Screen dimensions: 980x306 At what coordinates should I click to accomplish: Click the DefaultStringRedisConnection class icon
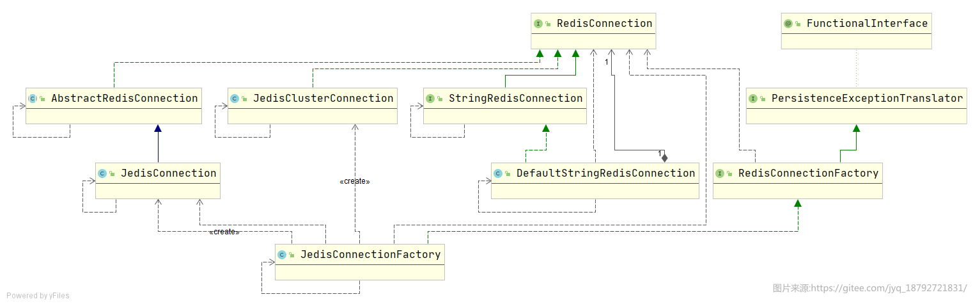pyautogui.click(x=497, y=173)
